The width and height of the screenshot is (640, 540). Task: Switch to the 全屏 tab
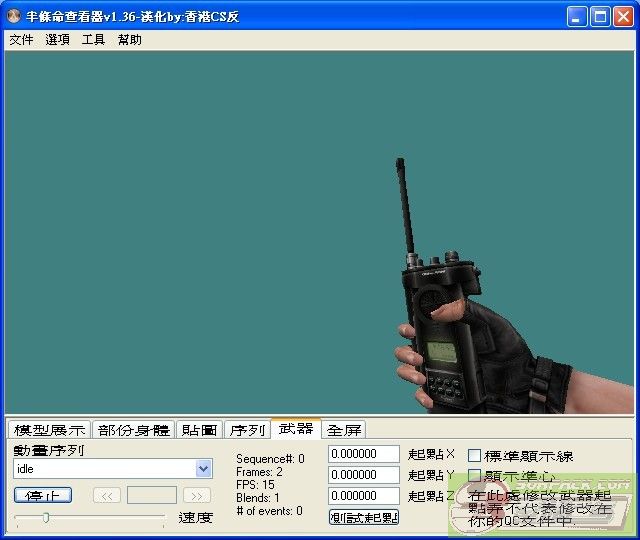pyautogui.click(x=344, y=430)
